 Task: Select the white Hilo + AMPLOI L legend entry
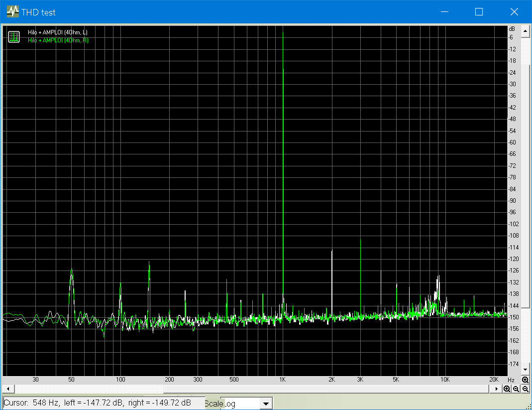coord(58,33)
